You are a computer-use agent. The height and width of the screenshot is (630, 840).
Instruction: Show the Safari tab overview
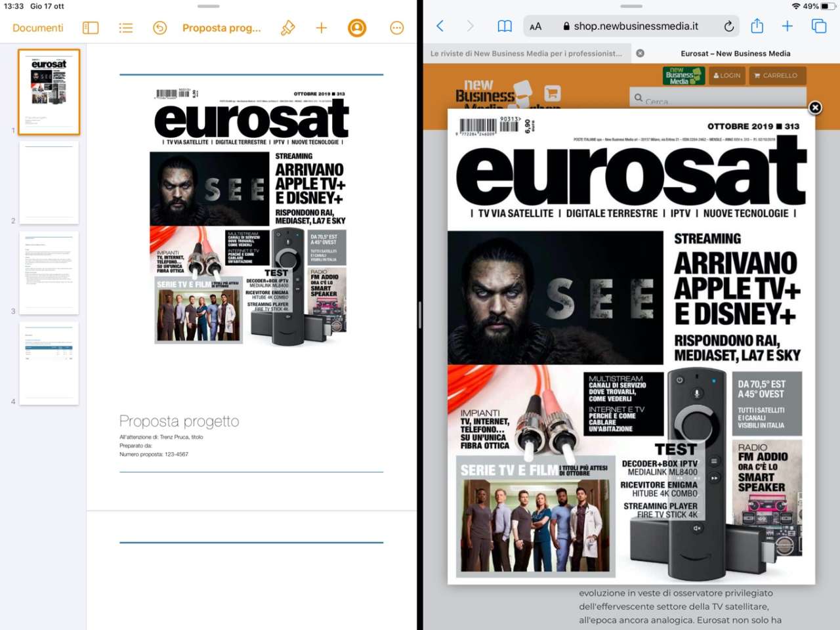tap(819, 26)
